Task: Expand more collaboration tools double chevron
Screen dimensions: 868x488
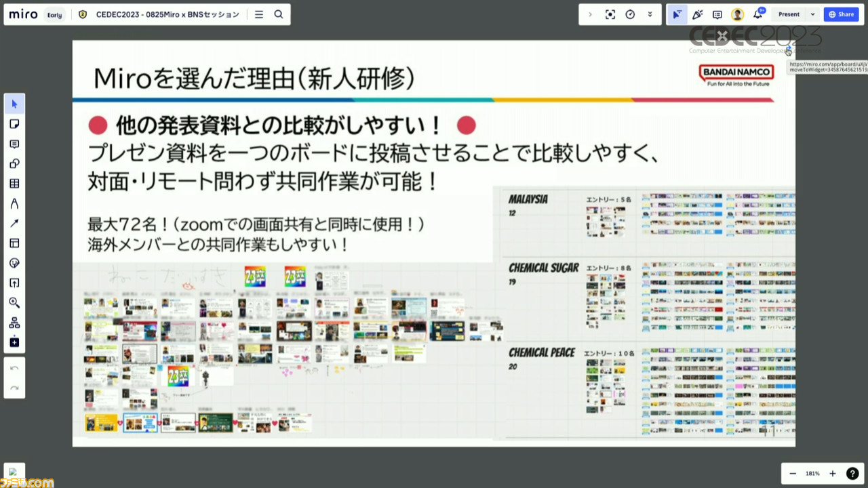Action: tap(650, 14)
